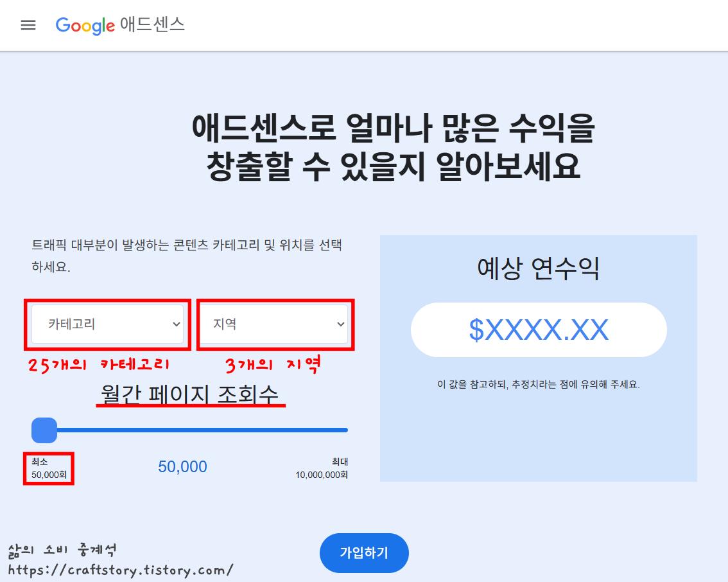The width and height of the screenshot is (728, 582).
Task: Click the headline 애드센스로 얼마나 많은 수익을
Action: [394, 128]
